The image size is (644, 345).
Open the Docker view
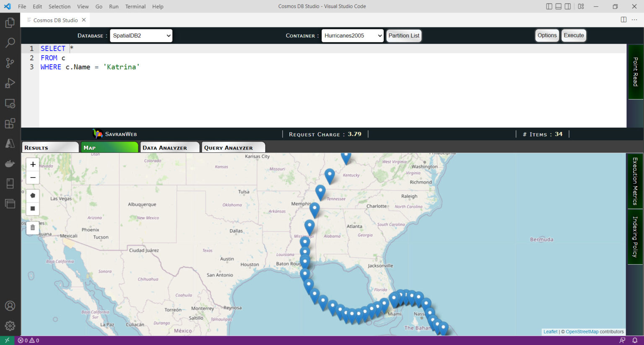pos(10,163)
